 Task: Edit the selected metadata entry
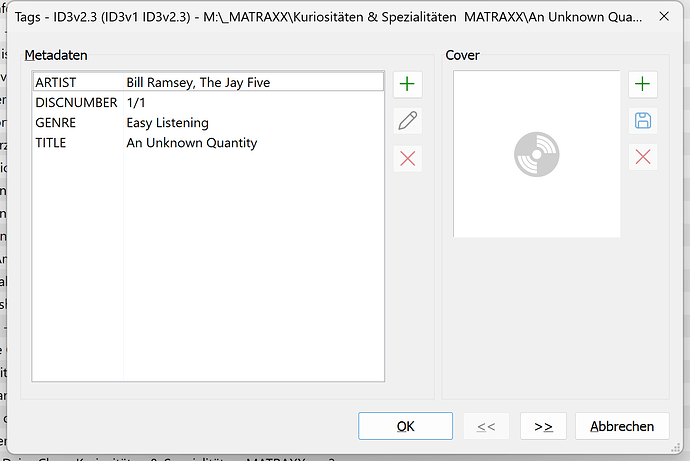407,121
